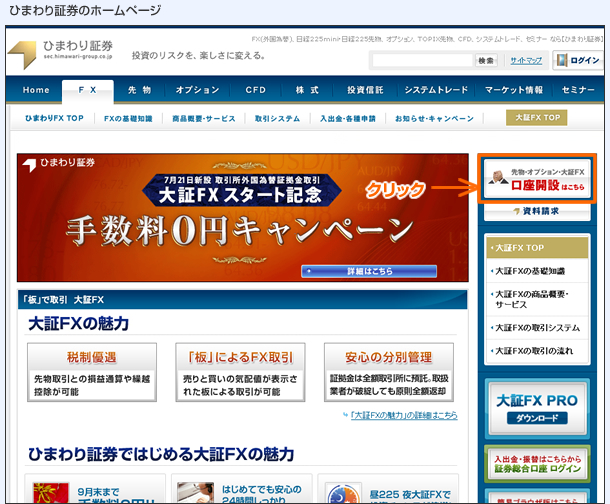
Task: Select the CFD menu tab
Action: click(x=256, y=90)
